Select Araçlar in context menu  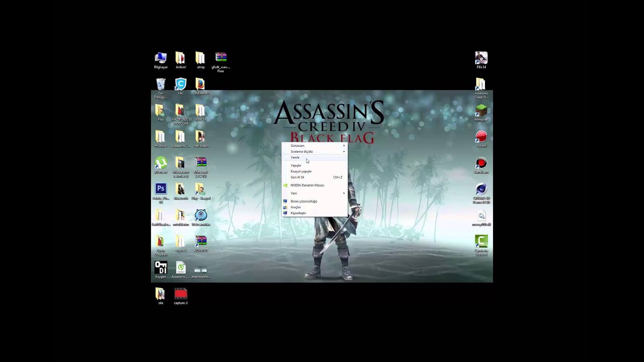[x=315, y=207]
